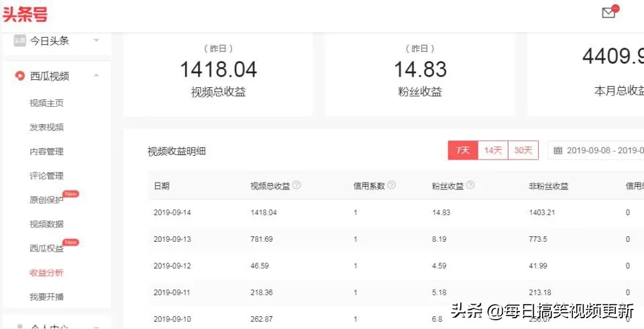Select the 14天 range tab
The width and height of the screenshot is (644, 329).
[x=493, y=150]
